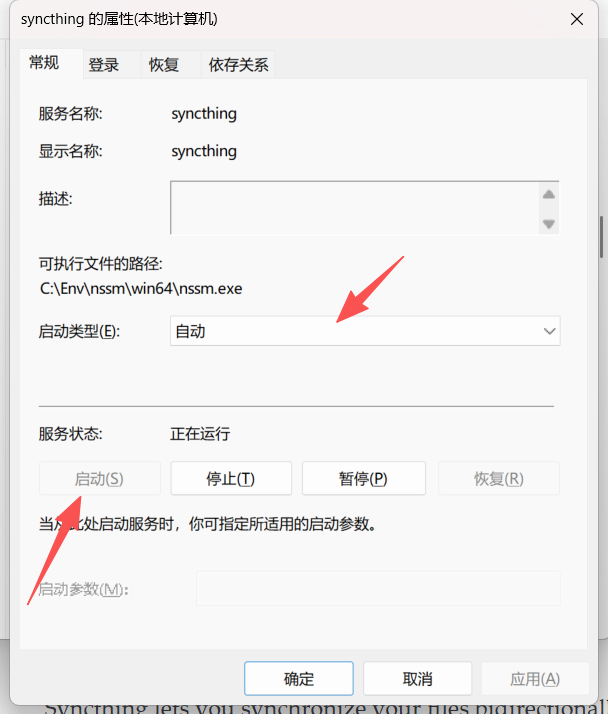Viewport: 608px width, 714px height.
Task: Open the 恢复 tab
Action: (164, 65)
